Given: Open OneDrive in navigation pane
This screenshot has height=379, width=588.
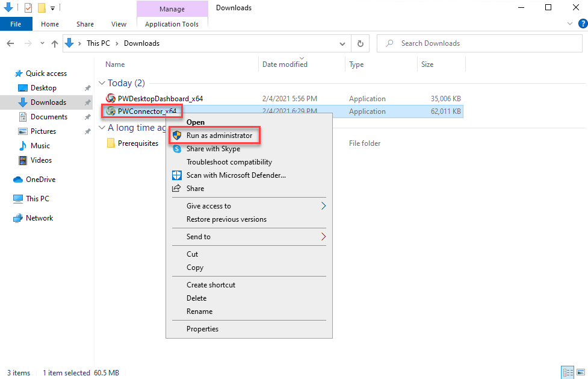Looking at the screenshot, I should tap(40, 180).
